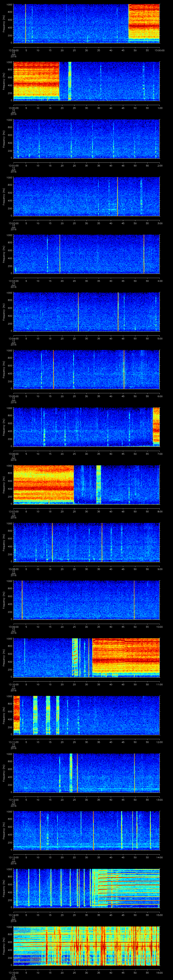
Task: Click the 13:05:00 start time label
Action: (x=13, y=396)
